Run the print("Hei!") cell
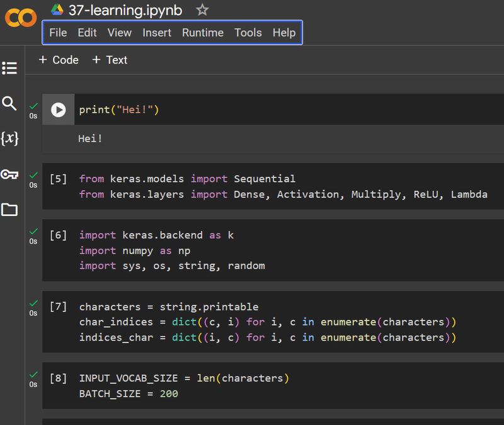 pyautogui.click(x=58, y=110)
